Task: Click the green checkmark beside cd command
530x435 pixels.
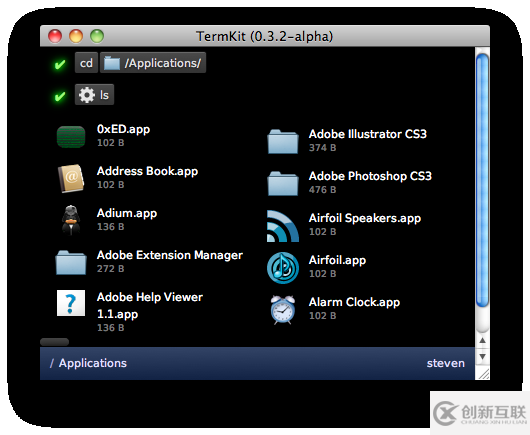Action: click(60, 64)
